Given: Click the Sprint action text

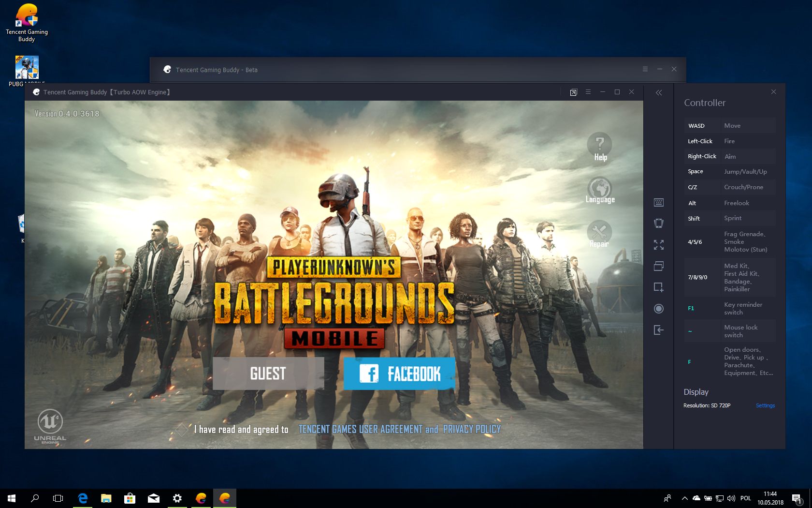Looking at the screenshot, I should coord(732,218).
